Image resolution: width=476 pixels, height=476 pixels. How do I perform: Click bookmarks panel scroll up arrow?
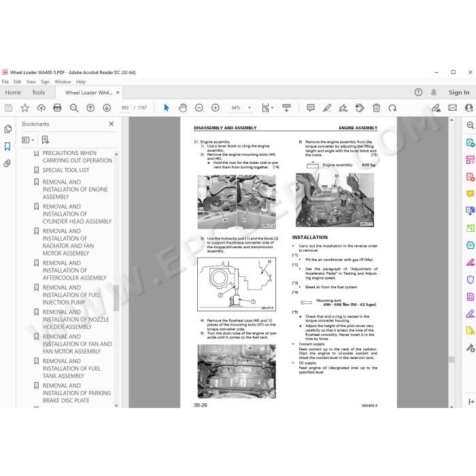(x=116, y=154)
